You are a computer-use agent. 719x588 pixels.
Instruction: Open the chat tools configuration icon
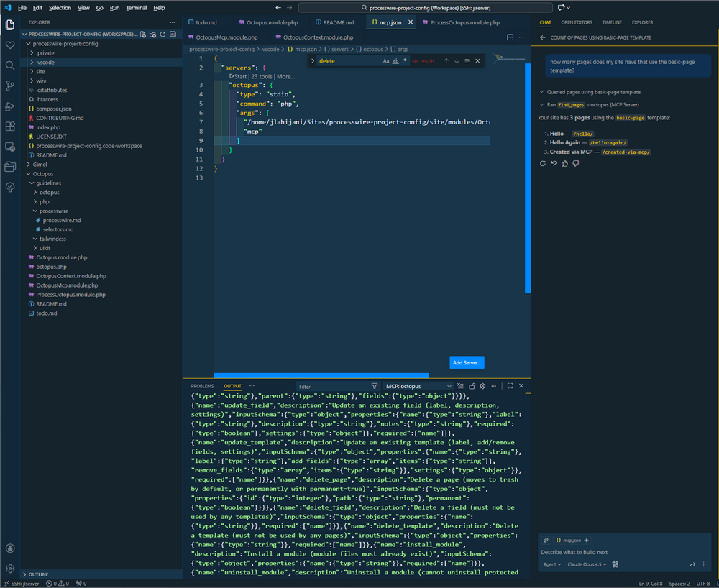[x=615, y=564]
